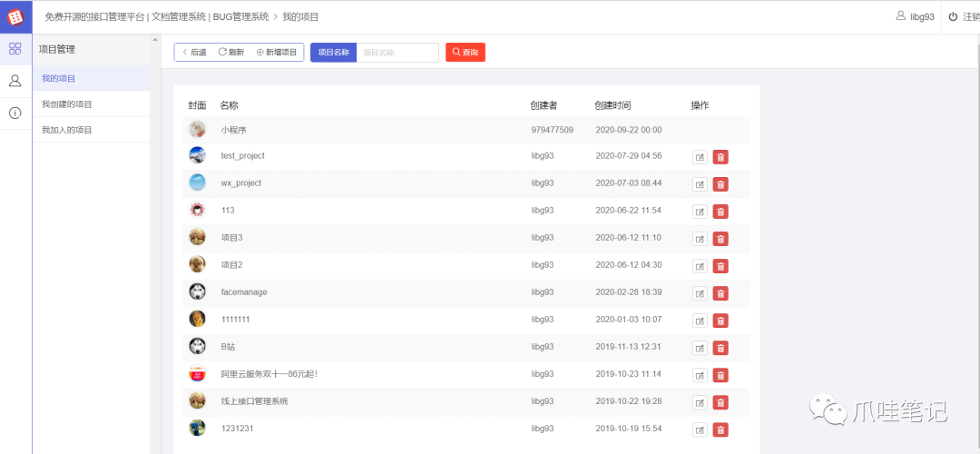
Task: Delete project 113
Action: pos(720,212)
